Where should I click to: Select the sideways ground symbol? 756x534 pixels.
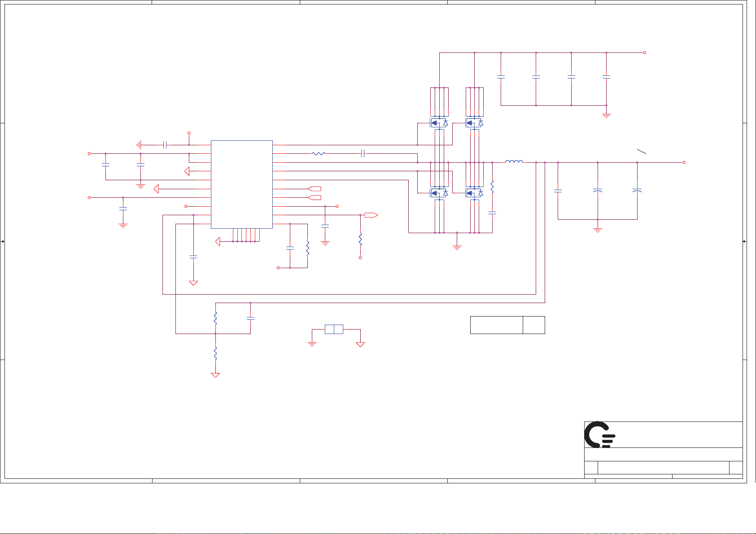(139, 145)
